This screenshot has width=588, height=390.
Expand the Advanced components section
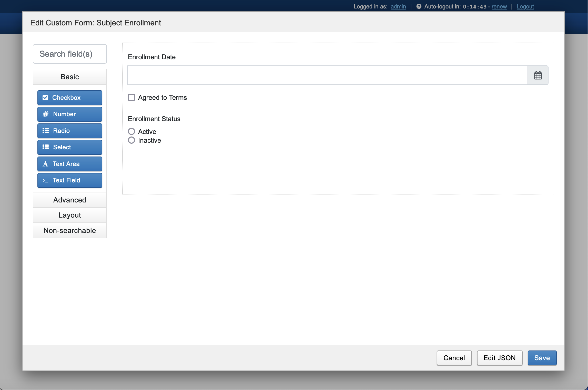[x=70, y=200]
